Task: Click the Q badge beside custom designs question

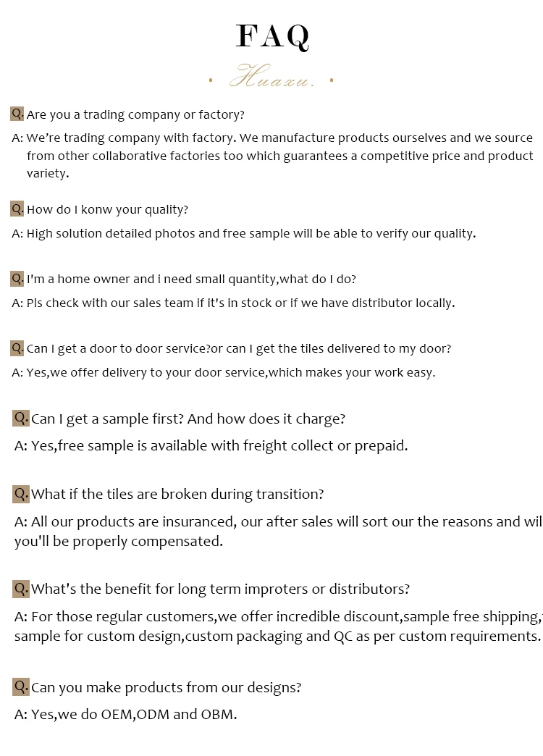Action: pyautogui.click(x=21, y=686)
